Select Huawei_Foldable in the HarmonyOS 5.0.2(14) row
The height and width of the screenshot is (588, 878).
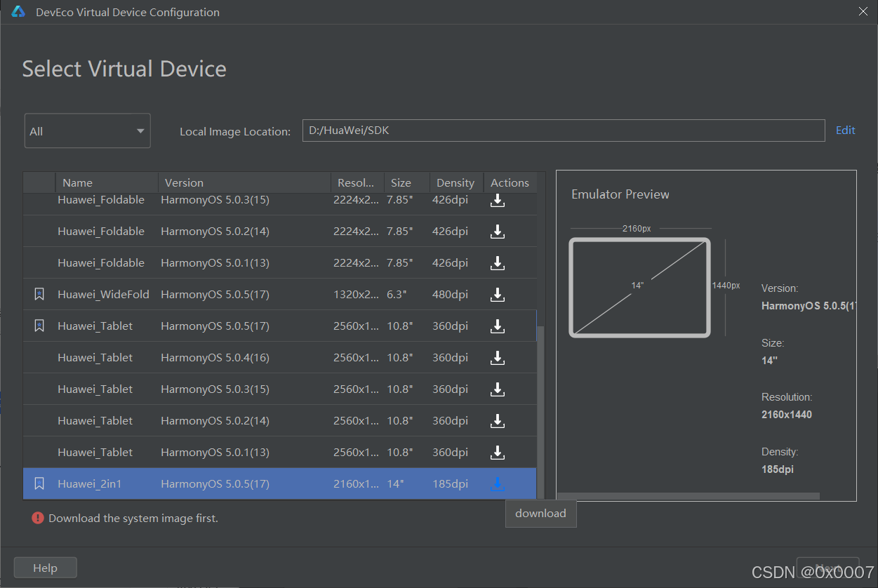click(101, 232)
